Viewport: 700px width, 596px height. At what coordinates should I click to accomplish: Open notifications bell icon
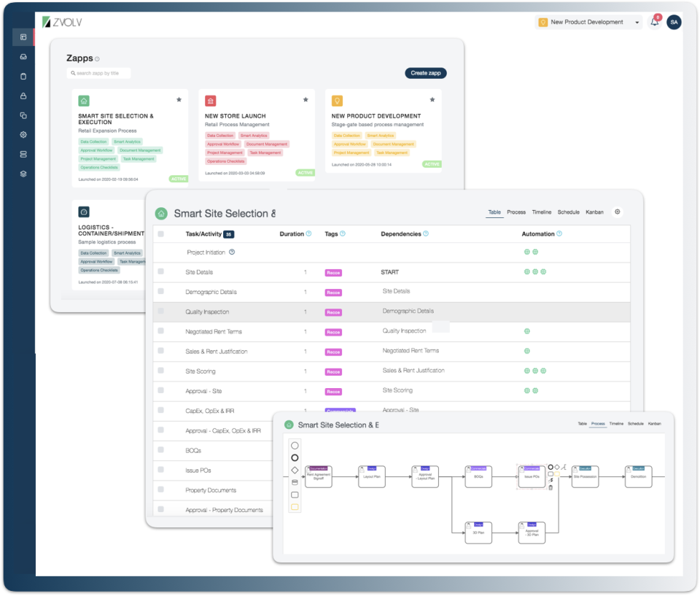654,22
